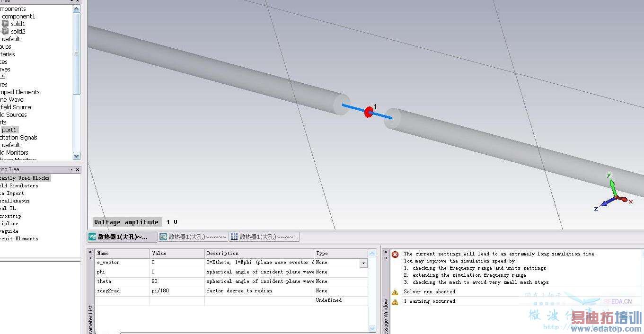Select solid2 in the navigation tree
The width and height of the screenshot is (644, 334).
18,31
